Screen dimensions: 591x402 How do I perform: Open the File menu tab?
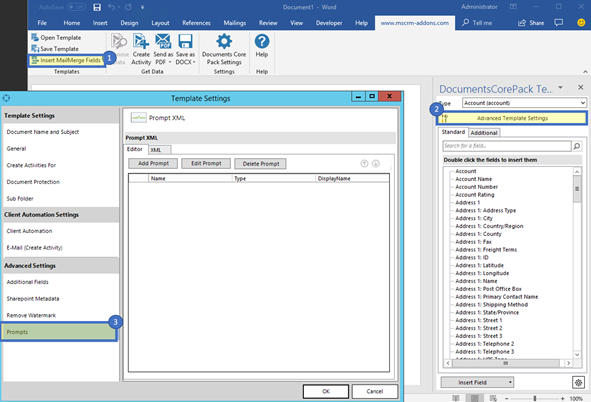click(x=42, y=23)
